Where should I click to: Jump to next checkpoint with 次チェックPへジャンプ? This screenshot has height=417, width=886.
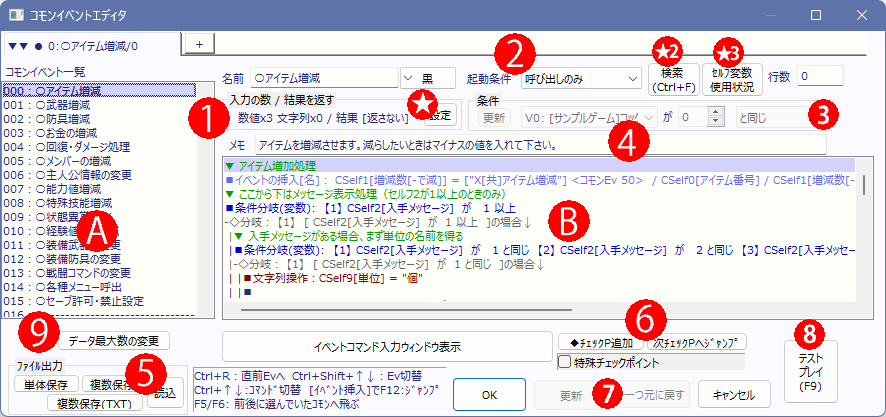(697, 342)
